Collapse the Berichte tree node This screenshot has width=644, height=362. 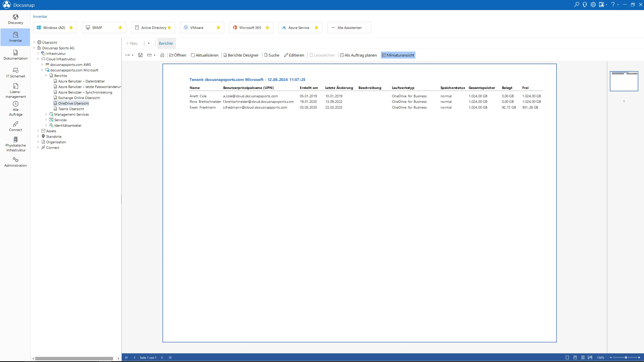point(46,76)
